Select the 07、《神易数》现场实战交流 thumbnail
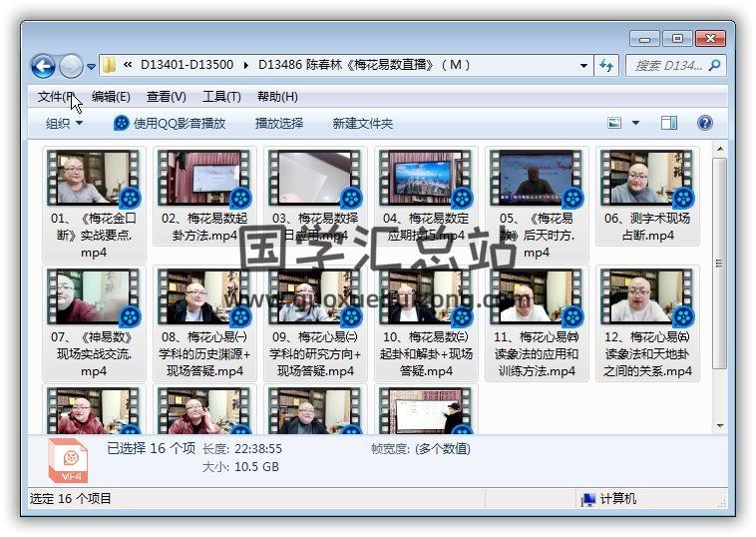Image resolution: width=756 pixels, height=537 pixels. pyautogui.click(x=94, y=296)
